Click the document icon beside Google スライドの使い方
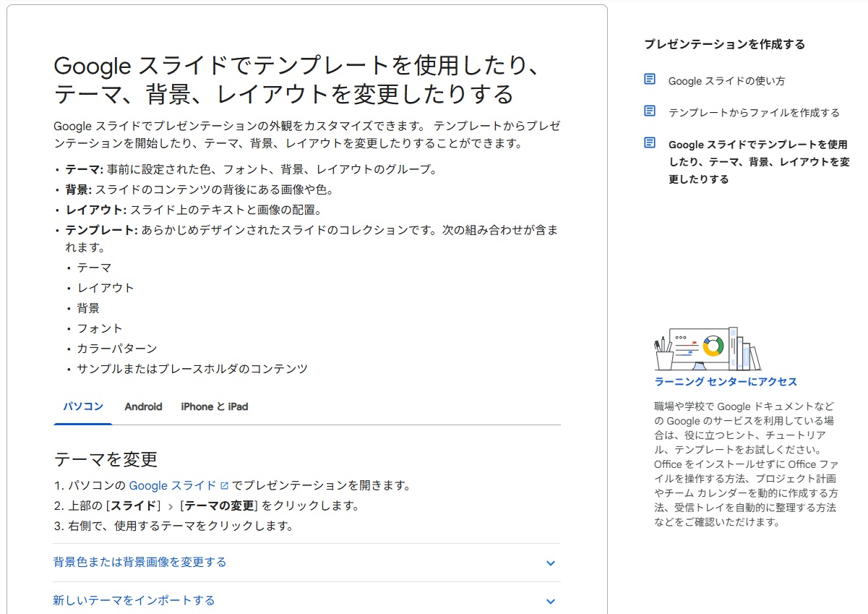Viewport: 868px width, 614px height. pyautogui.click(x=650, y=80)
